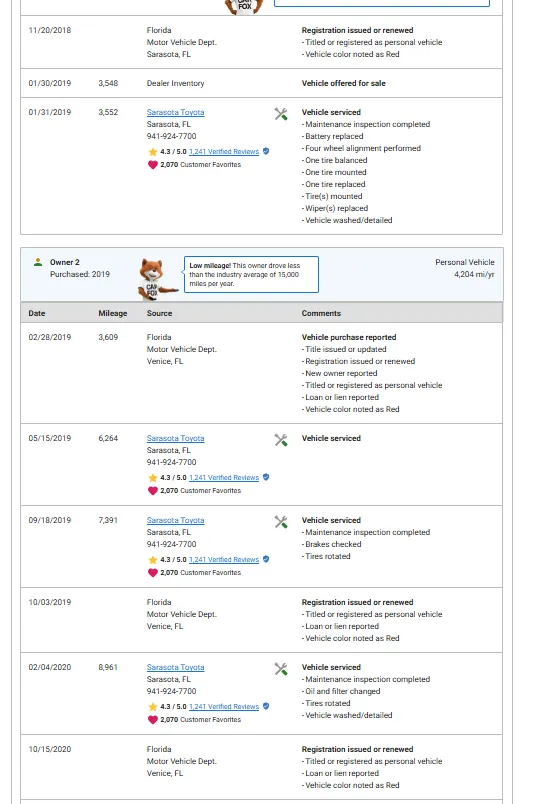Click the Car Fox mascot beside Low mileage note
This screenshot has width=536, height=804.
pos(156,279)
